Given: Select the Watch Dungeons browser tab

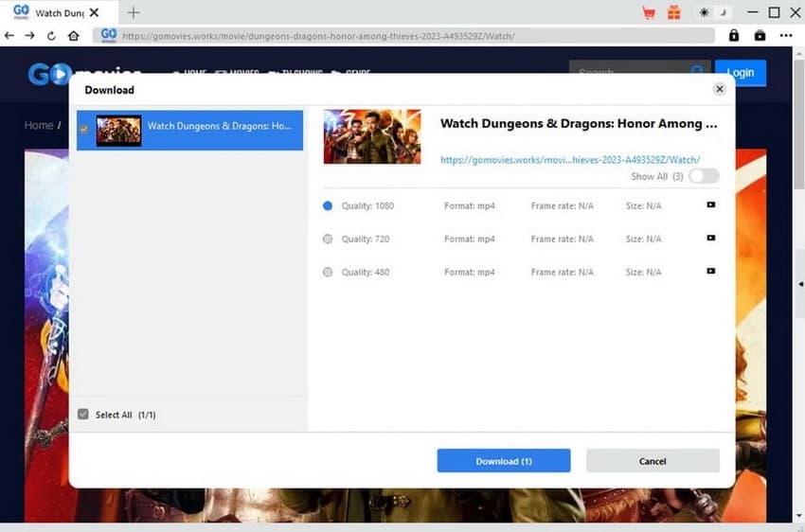Looking at the screenshot, I should tap(59, 13).
